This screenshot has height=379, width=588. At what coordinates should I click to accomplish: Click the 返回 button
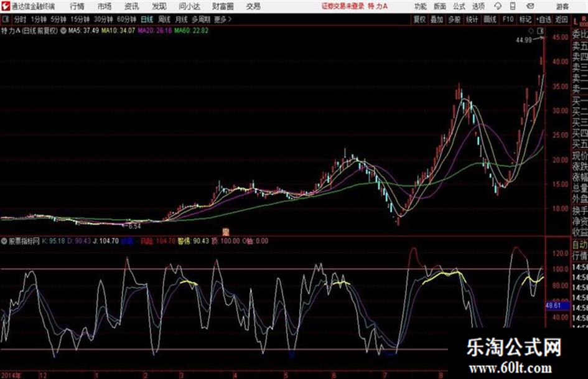(562, 19)
